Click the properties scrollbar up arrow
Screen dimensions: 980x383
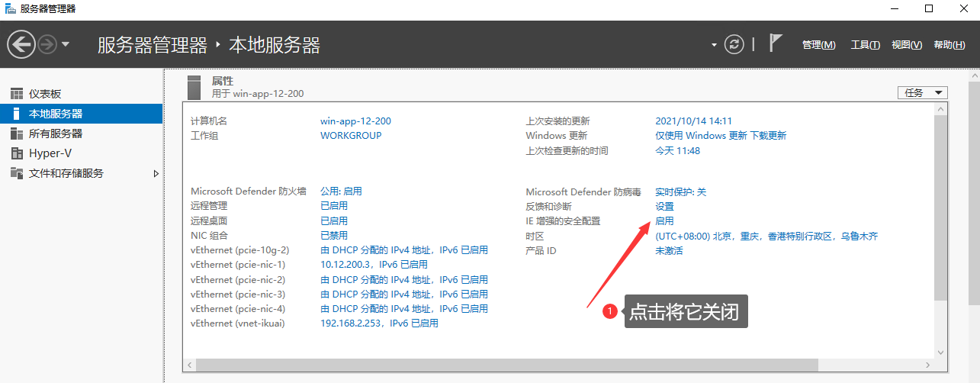coord(940,110)
